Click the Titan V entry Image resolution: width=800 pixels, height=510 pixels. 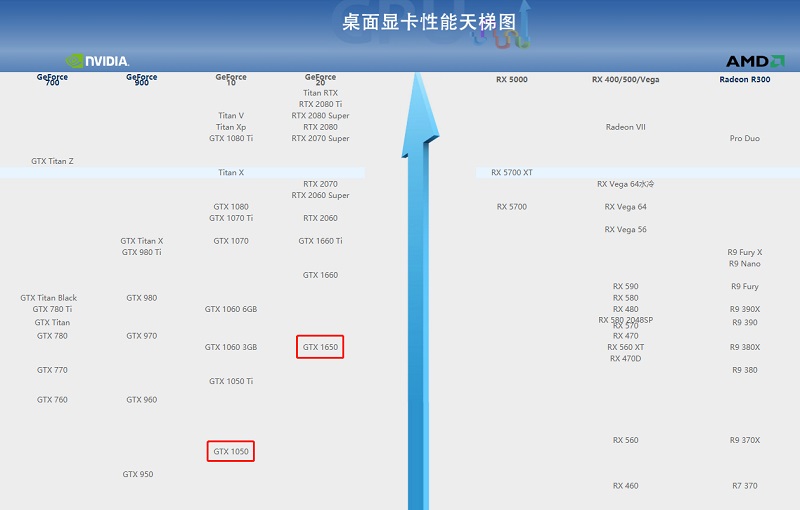(231, 116)
